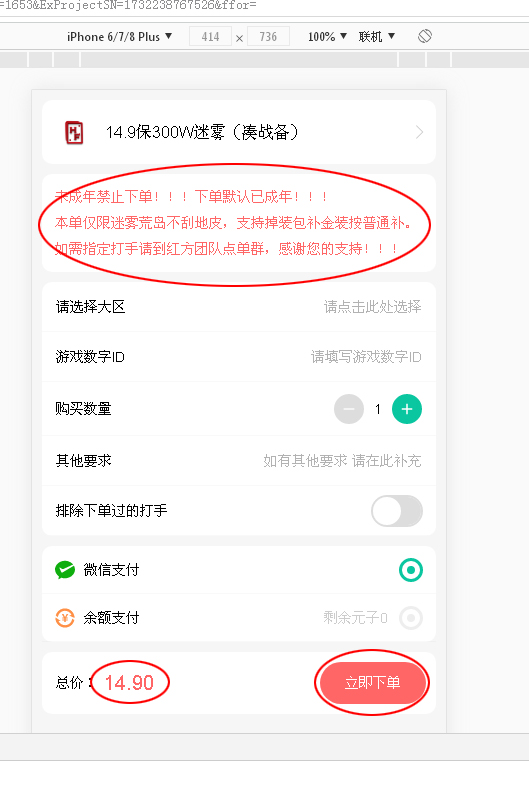Click the viewport height field showing 736

pos(268,37)
